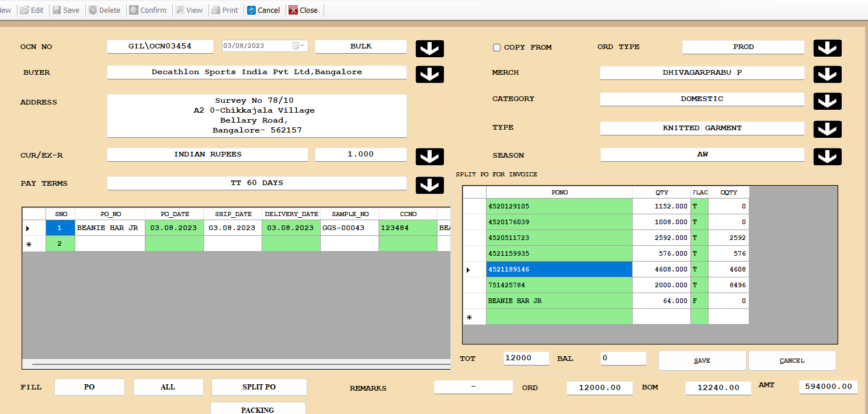868x414 pixels.
Task: Enable the COPY FROM checkbox
Action: [x=497, y=47]
